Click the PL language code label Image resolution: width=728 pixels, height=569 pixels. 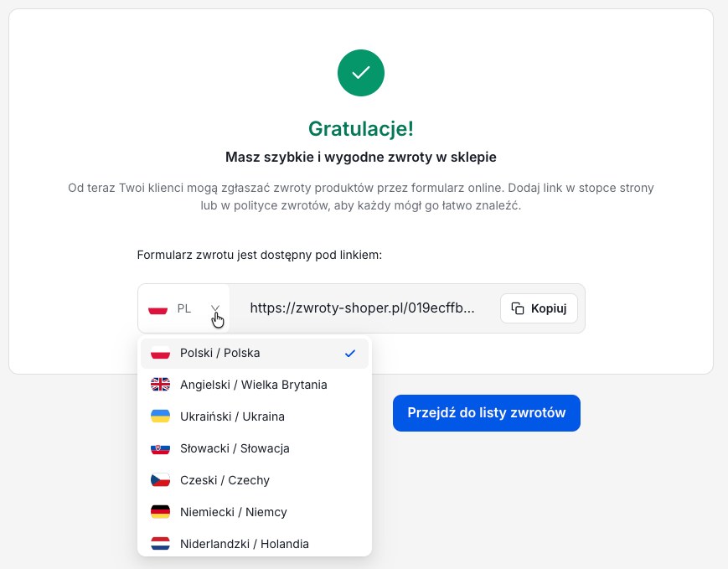pyautogui.click(x=183, y=309)
